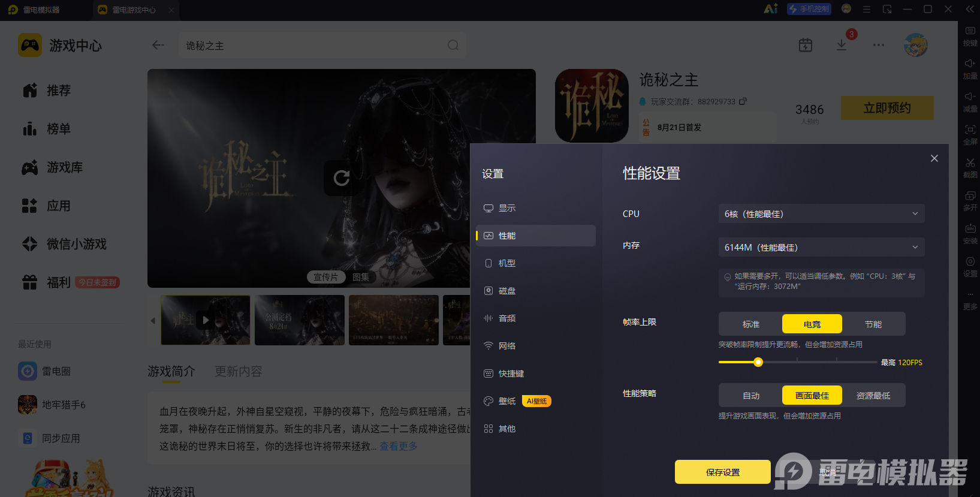Switch to the 更新内容 tab

(239, 372)
